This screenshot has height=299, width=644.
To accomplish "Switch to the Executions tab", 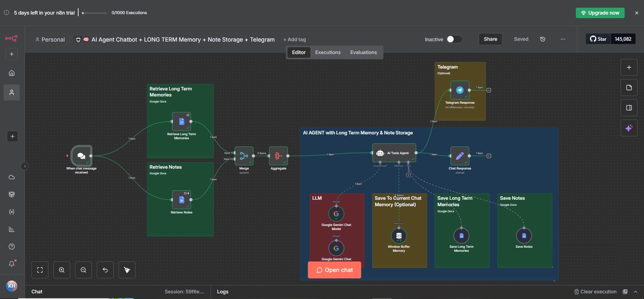I will 328,52.
